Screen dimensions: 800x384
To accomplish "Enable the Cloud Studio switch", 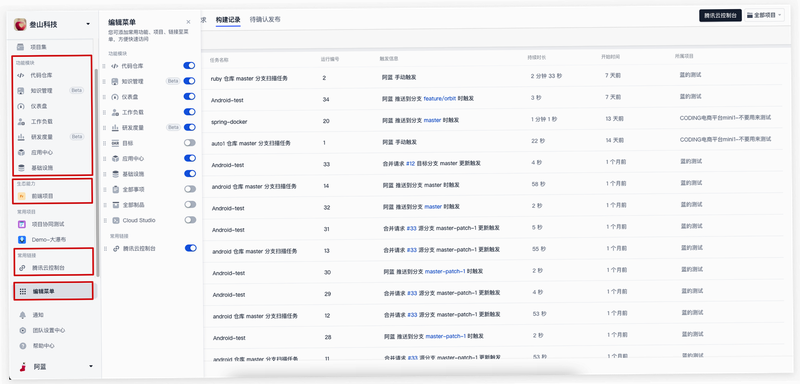I will (x=190, y=220).
